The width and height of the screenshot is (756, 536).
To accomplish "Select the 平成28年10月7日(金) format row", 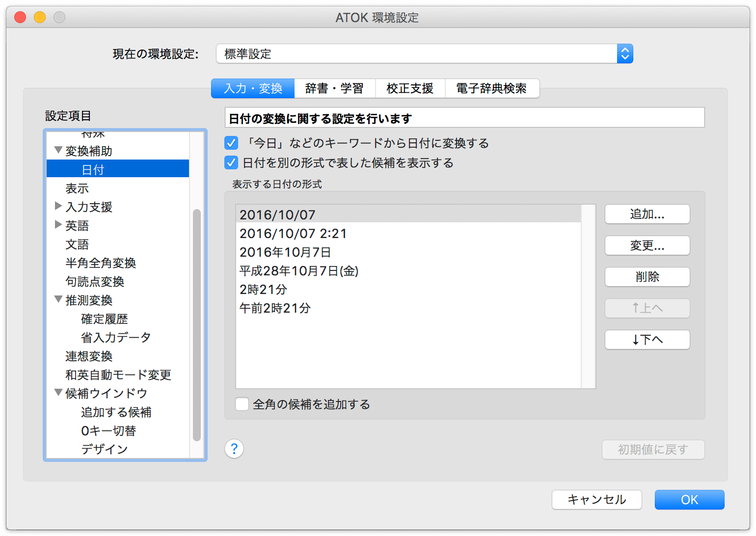I will point(408,270).
